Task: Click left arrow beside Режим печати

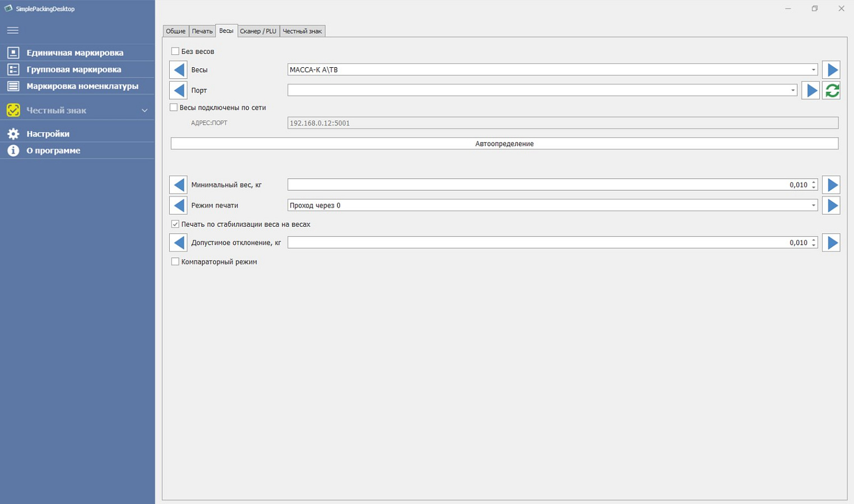Action: 179,206
